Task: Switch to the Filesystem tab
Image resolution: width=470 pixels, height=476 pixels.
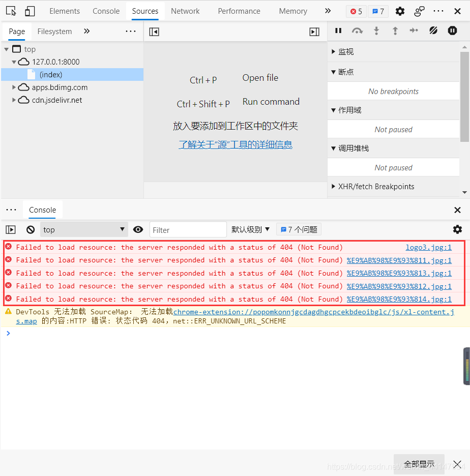Action: [54, 31]
